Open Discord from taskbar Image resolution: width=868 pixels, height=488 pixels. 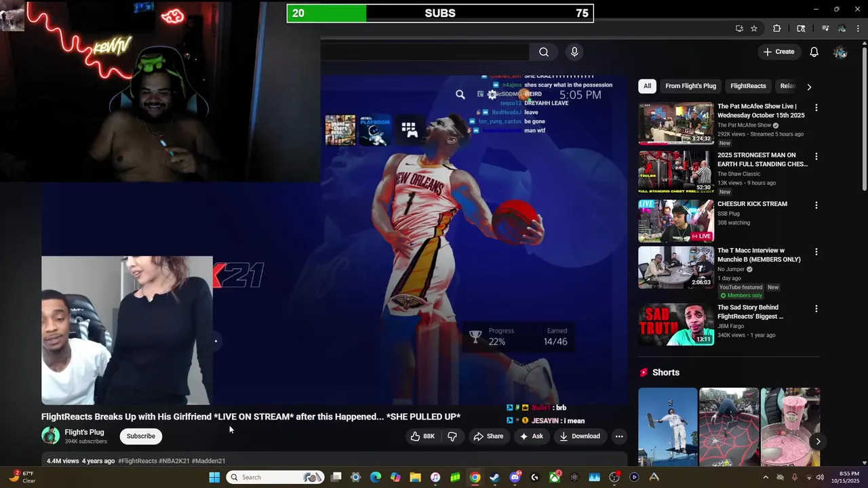tap(515, 477)
